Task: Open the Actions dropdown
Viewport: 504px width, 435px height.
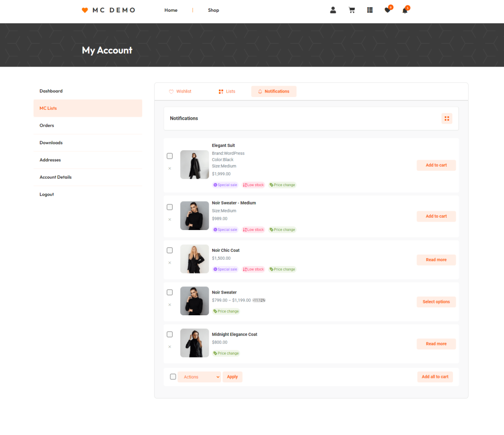Action: [199, 377]
